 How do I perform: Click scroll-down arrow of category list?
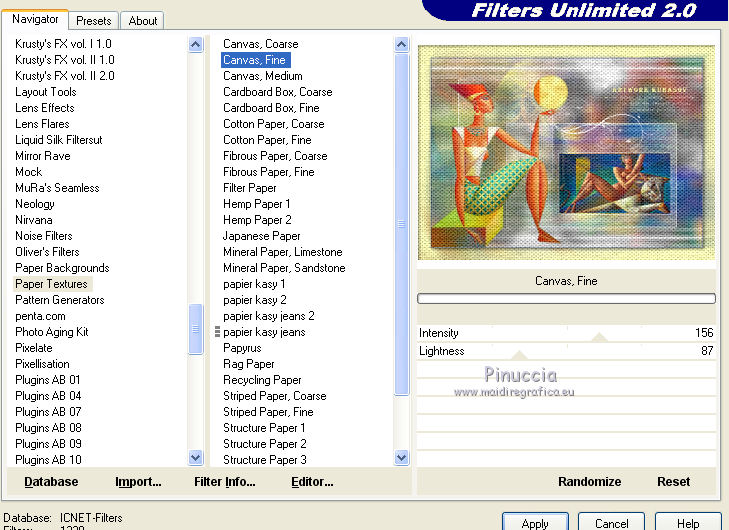pos(196,457)
